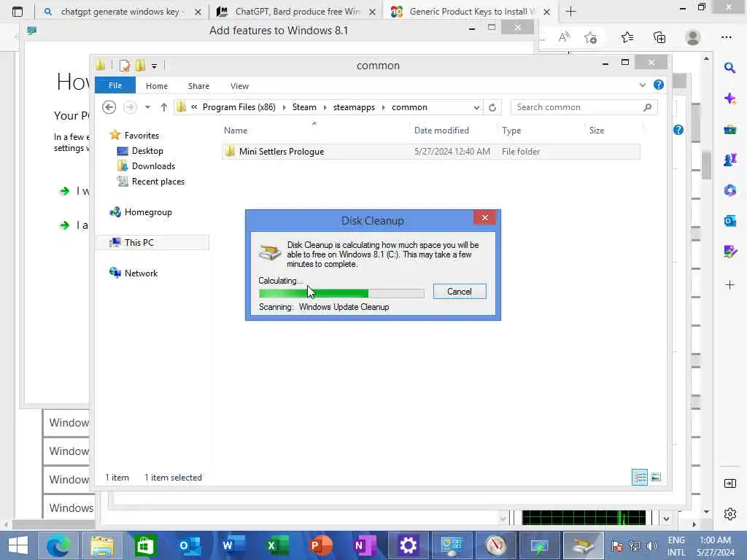The image size is (747, 560).
Task: Open Edge collections icon
Action: [659, 37]
